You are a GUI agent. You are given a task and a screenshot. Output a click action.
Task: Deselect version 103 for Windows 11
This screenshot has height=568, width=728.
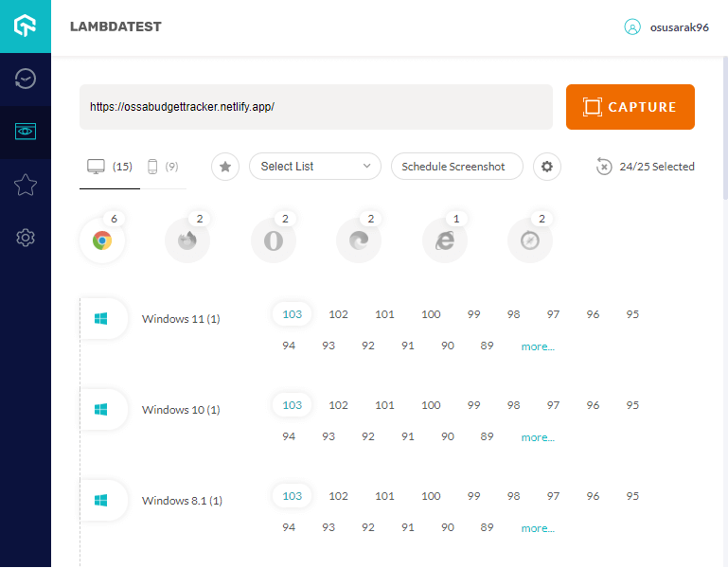click(292, 314)
